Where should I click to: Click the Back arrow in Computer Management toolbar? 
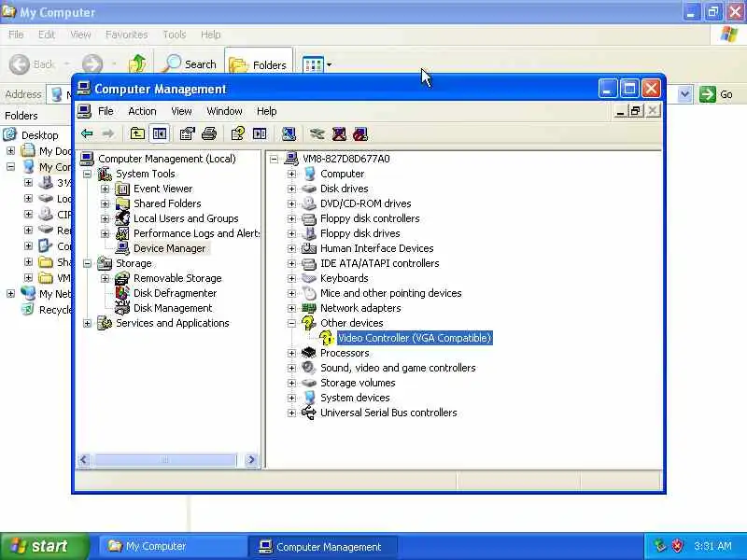point(87,133)
